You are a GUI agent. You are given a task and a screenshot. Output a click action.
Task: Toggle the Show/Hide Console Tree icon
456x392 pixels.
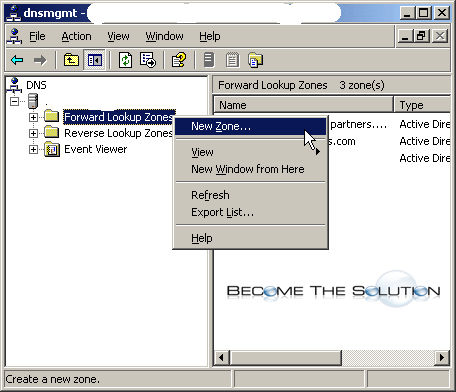click(95, 60)
